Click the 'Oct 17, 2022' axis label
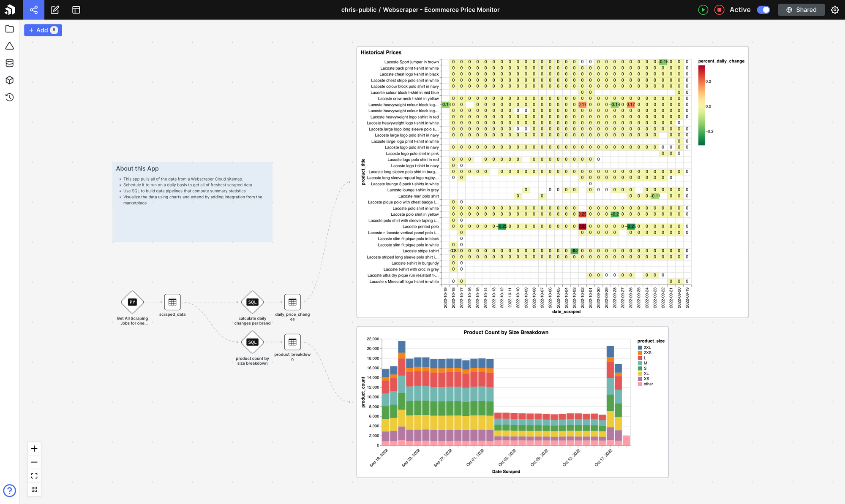845x504 pixels. 603,458
